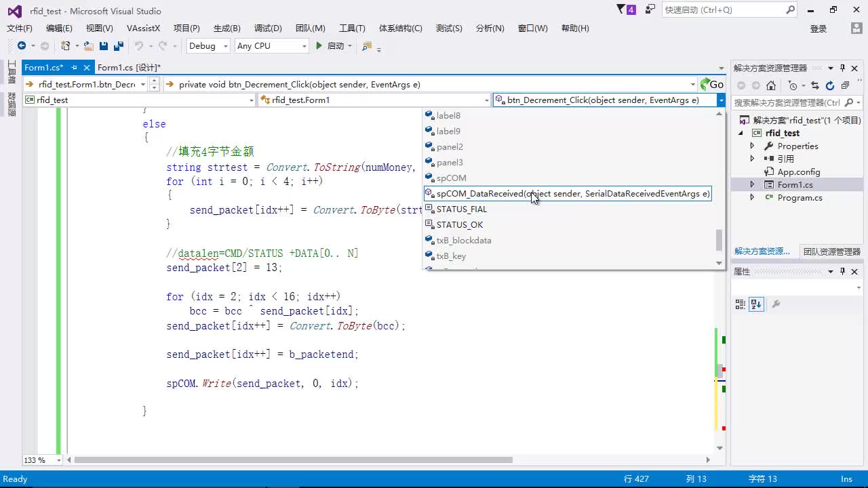
Task: Open the Any CPU platform dropdown
Action: click(271, 46)
